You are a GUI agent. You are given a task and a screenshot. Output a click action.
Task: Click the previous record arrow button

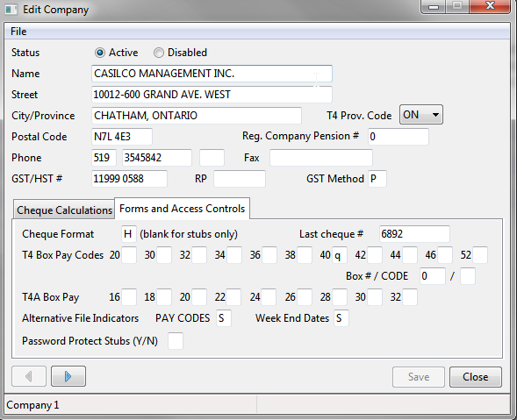click(29, 376)
